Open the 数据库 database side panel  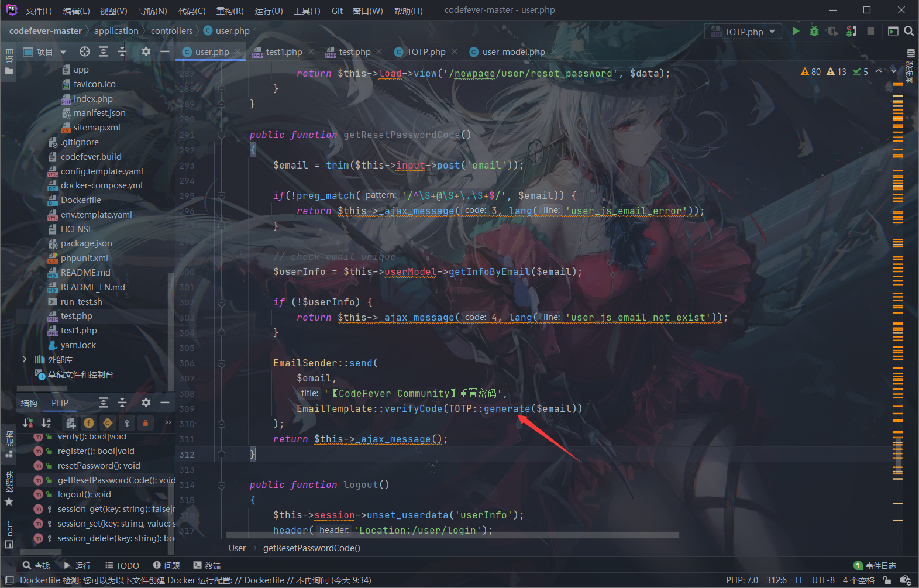[910, 66]
